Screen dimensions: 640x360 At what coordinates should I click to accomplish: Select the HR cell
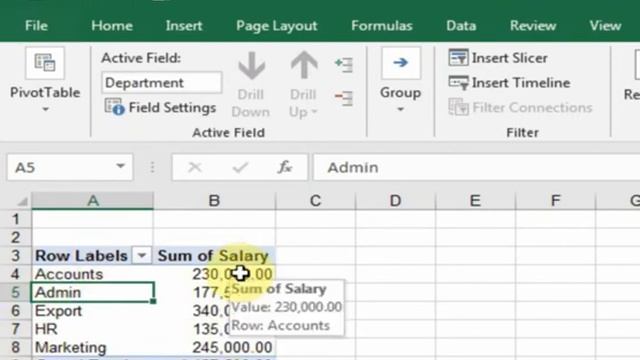tap(93, 329)
